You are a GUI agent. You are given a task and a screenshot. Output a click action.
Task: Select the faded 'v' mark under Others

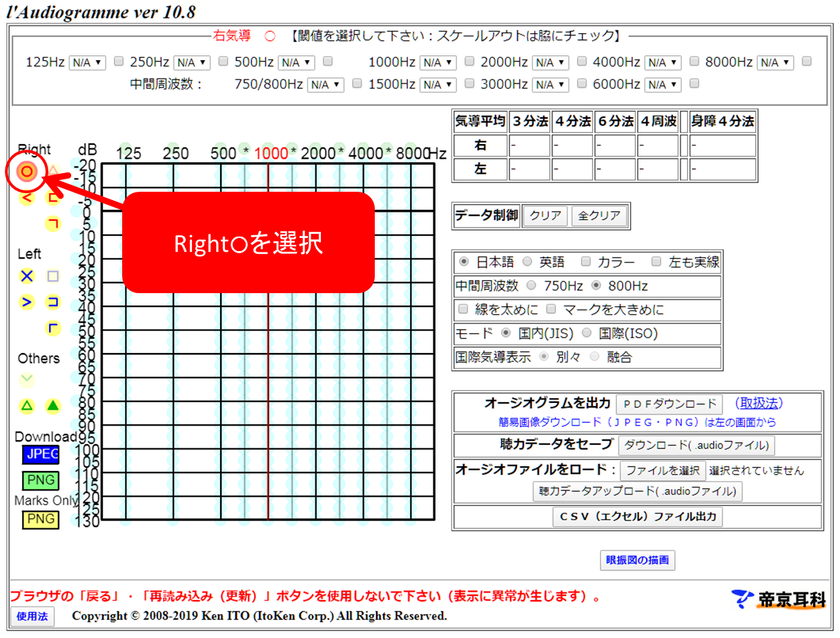pos(27,379)
